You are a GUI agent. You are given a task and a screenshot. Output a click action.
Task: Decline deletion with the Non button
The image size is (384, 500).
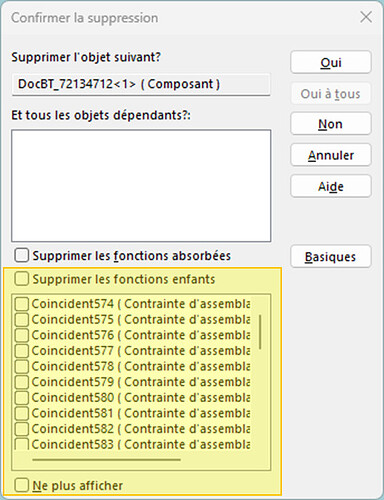(x=331, y=124)
